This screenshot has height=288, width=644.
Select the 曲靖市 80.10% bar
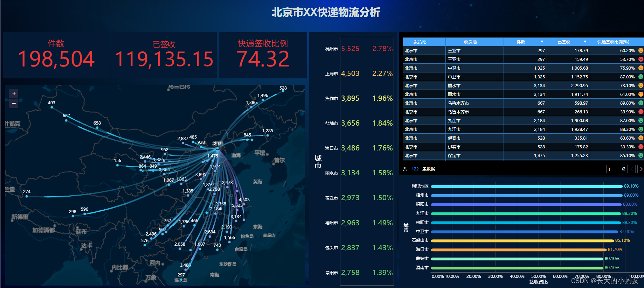(x=517, y=259)
